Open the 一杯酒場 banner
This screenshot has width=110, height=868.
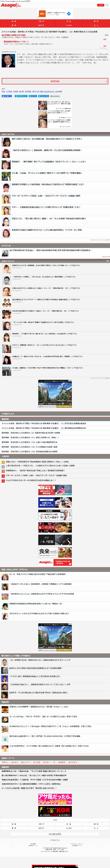(x=55, y=527)
